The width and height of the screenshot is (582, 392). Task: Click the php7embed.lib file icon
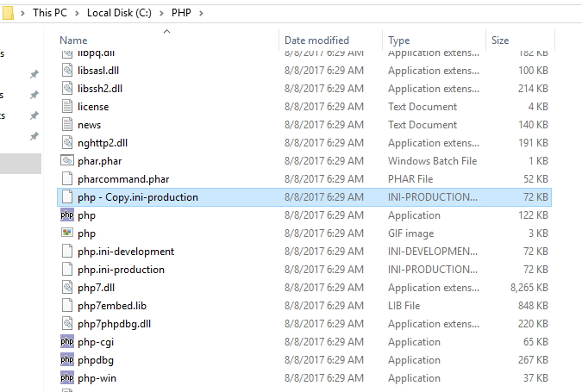point(67,306)
